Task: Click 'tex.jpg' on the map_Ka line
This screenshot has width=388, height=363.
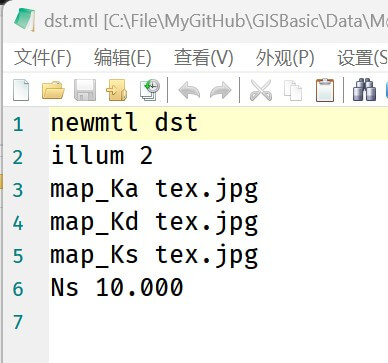Action: pos(207,190)
